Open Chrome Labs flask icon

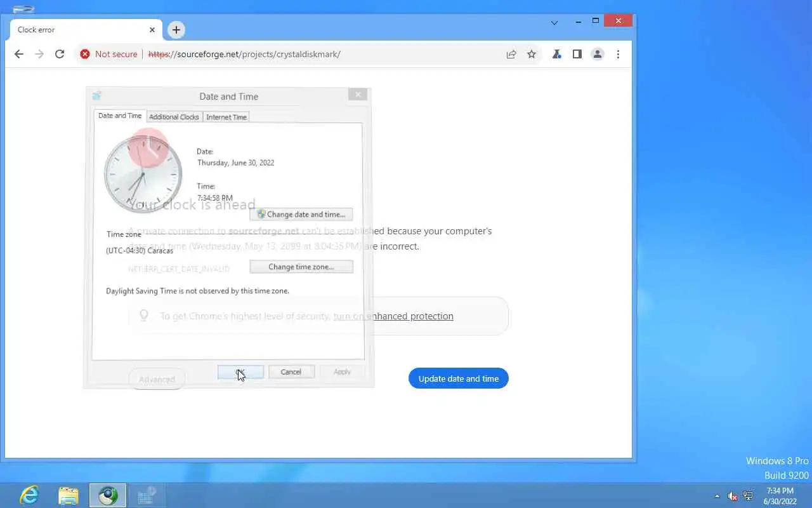[x=556, y=54]
